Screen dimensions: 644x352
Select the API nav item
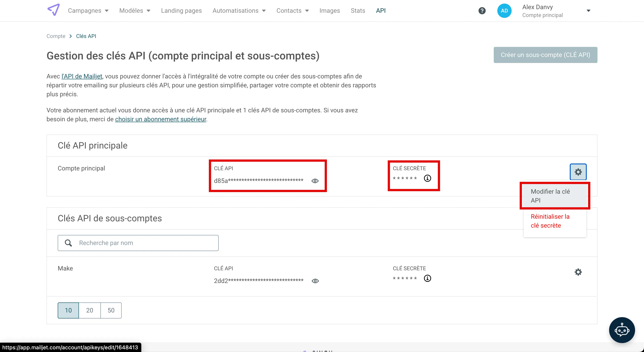pyautogui.click(x=381, y=11)
